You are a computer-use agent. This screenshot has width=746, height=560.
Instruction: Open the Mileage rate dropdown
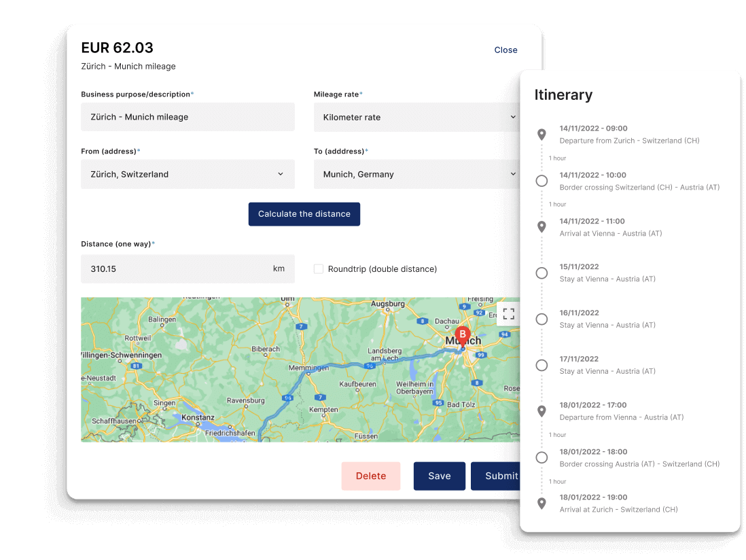(416, 117)
